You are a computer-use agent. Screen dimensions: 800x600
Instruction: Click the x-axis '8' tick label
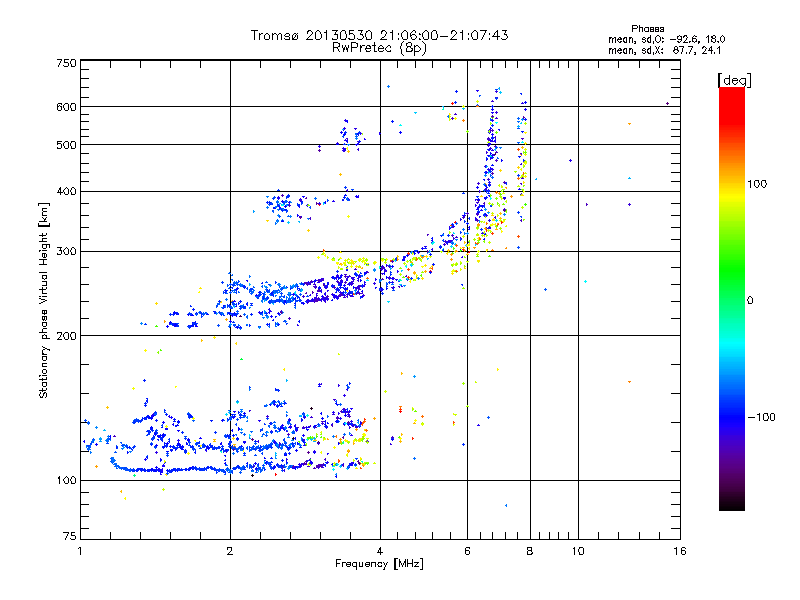(530, 551)
